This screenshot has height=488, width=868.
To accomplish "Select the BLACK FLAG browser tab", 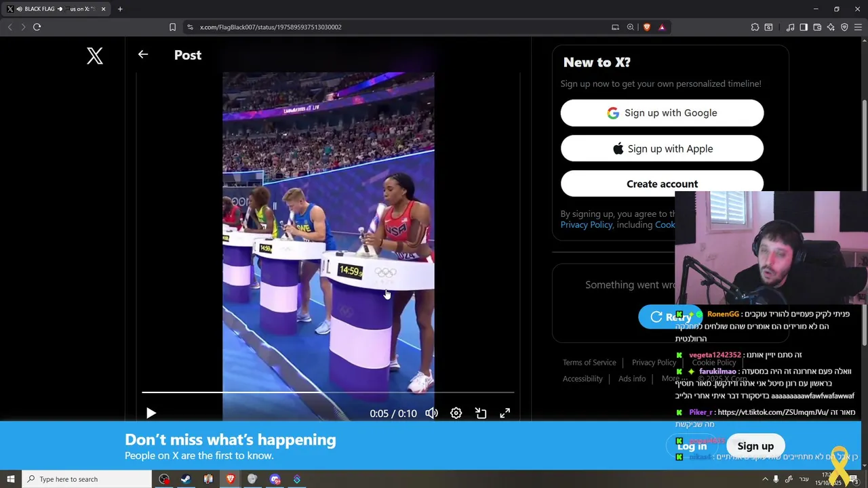I will click(x=57, y=9).
